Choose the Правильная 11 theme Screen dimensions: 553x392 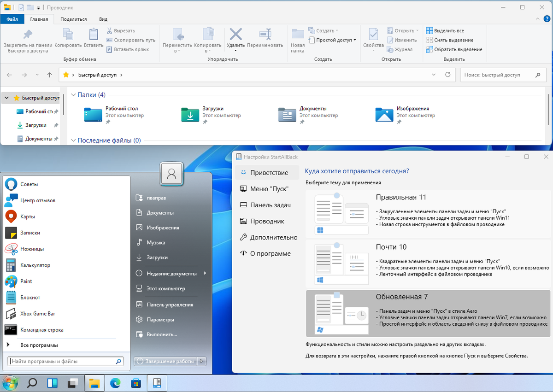(x=428, y=214)
